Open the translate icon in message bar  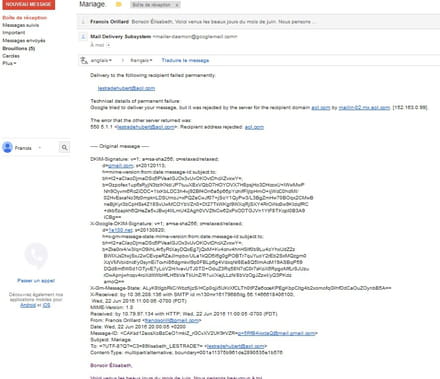[x=84, y=60]
